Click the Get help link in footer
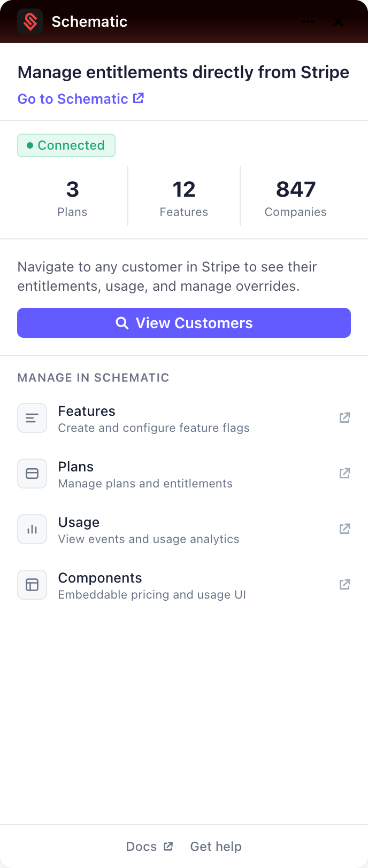The height and width of the screenshot is (868, 368). 216,846
